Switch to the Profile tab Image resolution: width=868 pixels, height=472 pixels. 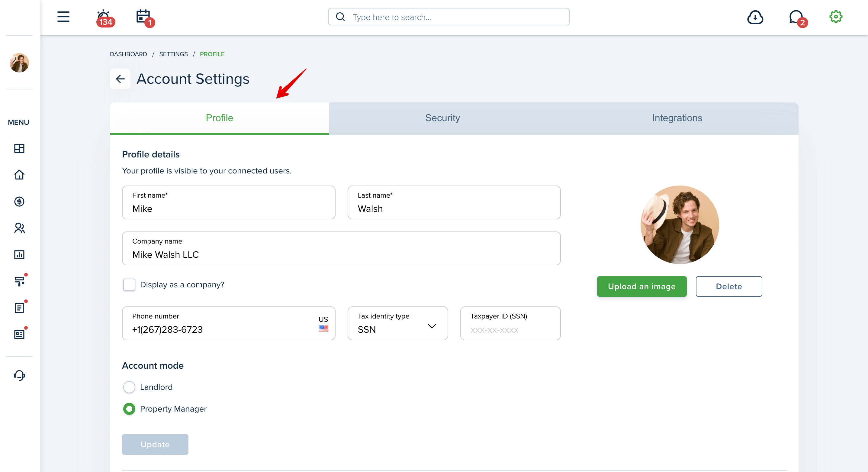pyautogui.click(x=219, y=118)
